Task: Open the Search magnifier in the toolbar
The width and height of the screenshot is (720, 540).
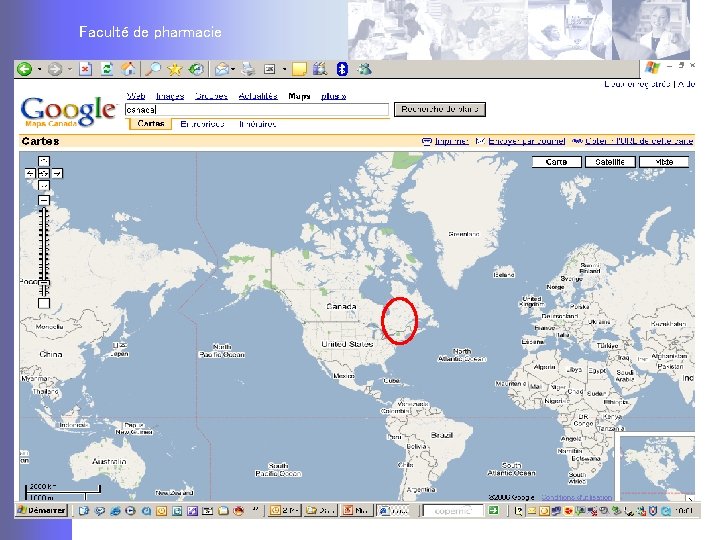Action: tap(152, 69)
